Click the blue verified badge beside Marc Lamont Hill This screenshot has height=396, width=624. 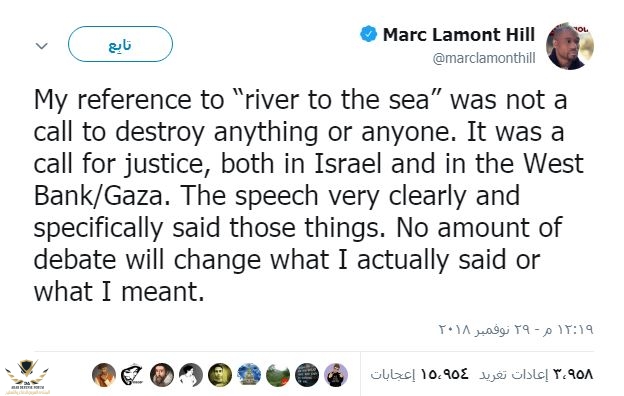(368, 34)
